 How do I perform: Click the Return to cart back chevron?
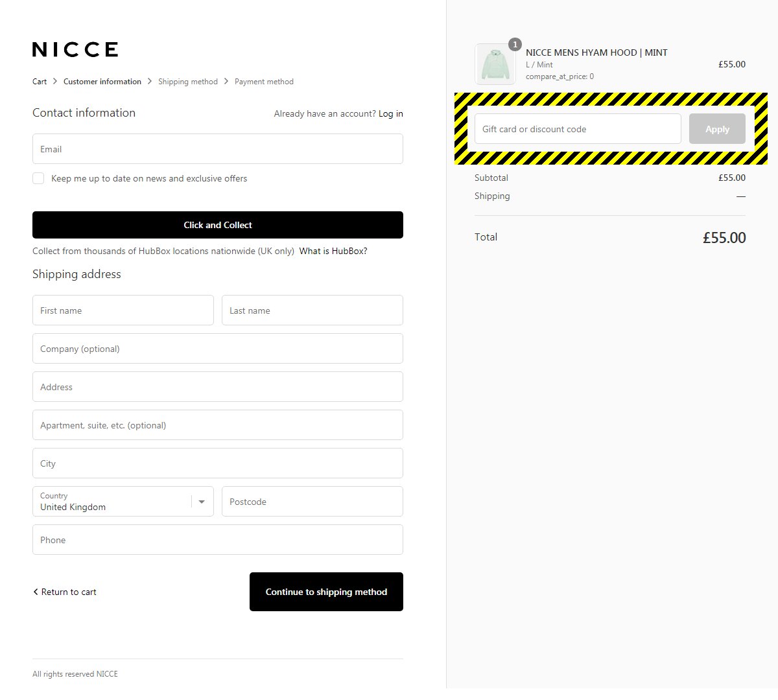(36, 592)
